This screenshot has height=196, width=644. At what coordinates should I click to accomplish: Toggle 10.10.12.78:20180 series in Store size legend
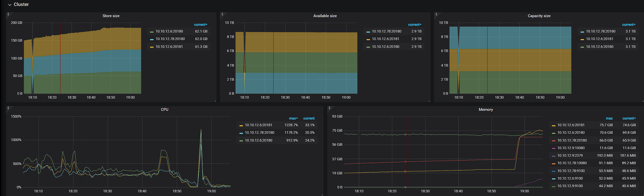click(170, 39)
